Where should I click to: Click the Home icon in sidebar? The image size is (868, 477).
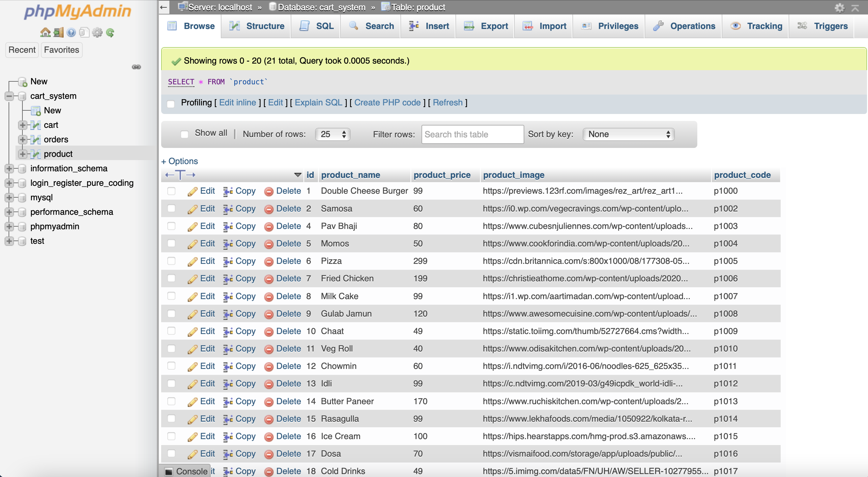point(45,32)
